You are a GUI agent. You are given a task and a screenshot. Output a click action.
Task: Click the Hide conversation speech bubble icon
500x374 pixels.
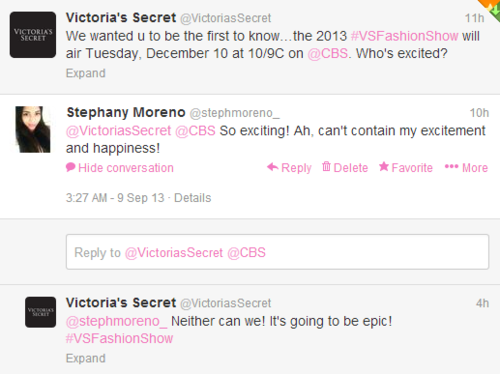pos(71,167)
